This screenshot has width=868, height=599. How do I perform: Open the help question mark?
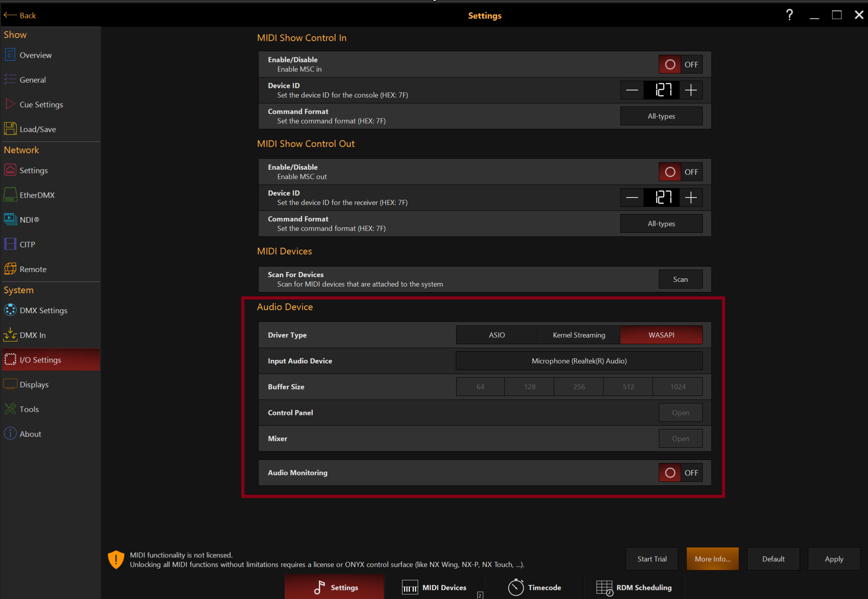[790, 15]
